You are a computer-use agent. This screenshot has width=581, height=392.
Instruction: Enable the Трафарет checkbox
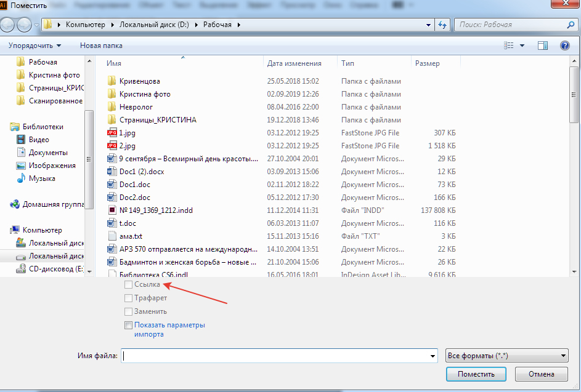tap(128, 298)
